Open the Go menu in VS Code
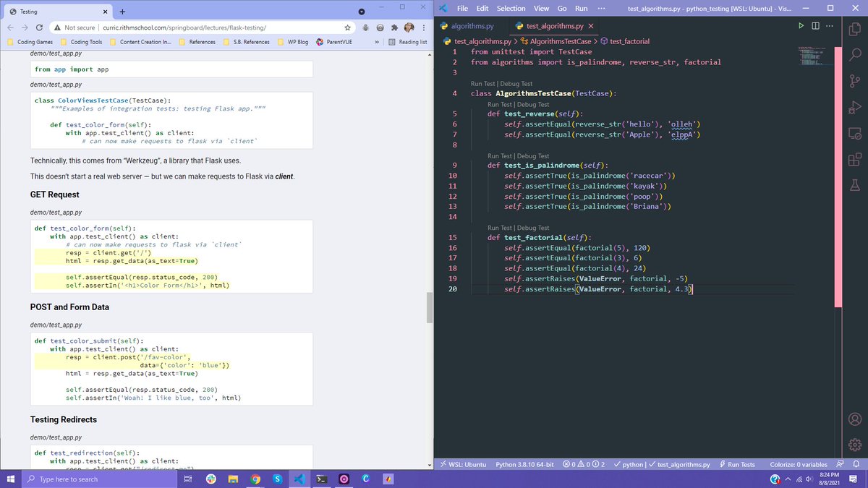This screenshot has height=488, width=868. 562,8
